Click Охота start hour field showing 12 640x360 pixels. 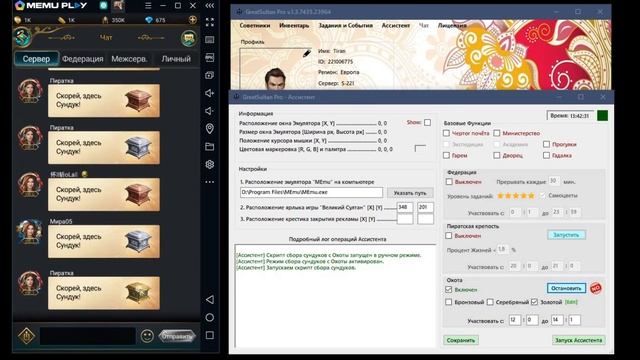[x=515, y=320]
